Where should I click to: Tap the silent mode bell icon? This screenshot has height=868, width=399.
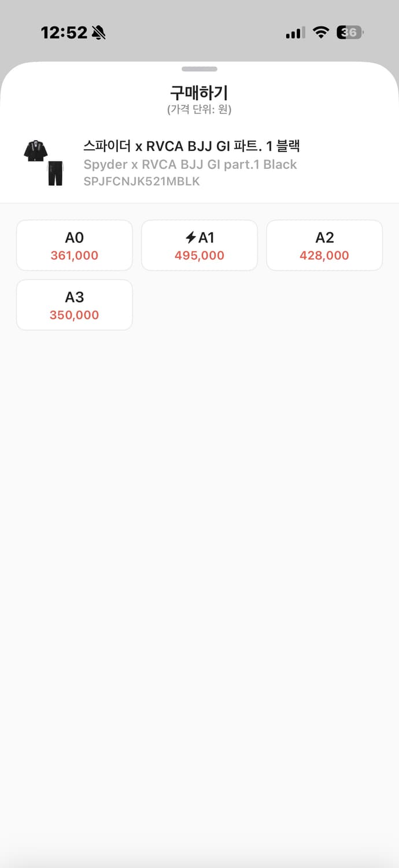coord(98,33)
